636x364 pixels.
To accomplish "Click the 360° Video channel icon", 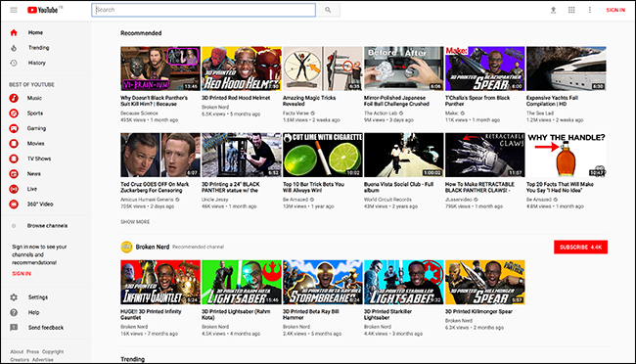I will (14, 205).
